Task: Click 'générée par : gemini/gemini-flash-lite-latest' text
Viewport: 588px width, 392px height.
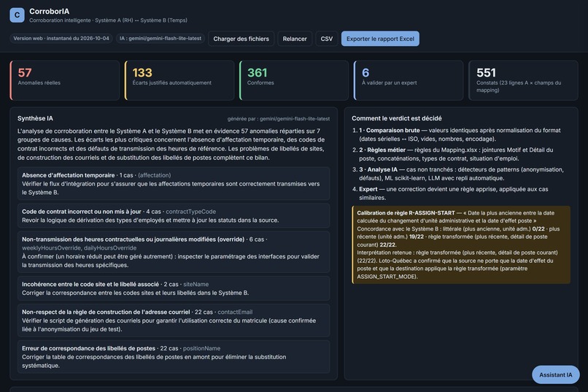Action: 279,118
